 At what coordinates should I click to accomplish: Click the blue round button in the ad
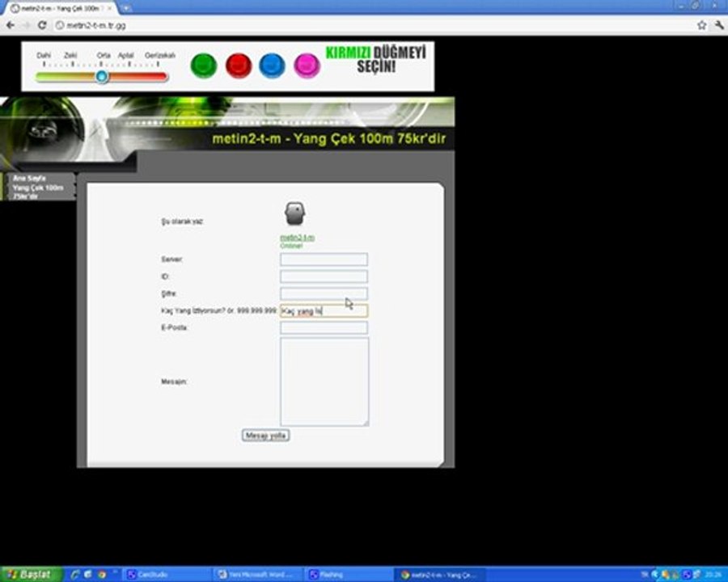coord(272,66)
